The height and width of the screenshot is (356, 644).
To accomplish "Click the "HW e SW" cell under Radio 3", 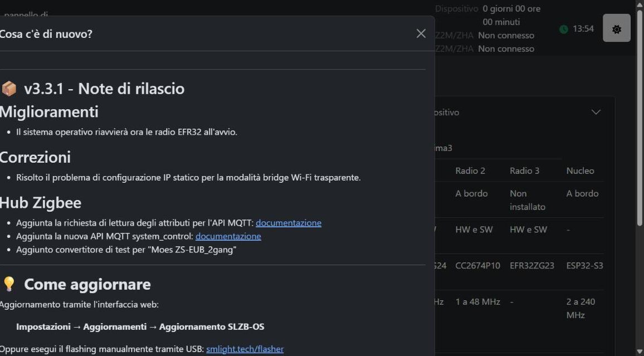I will pos(528,230).
